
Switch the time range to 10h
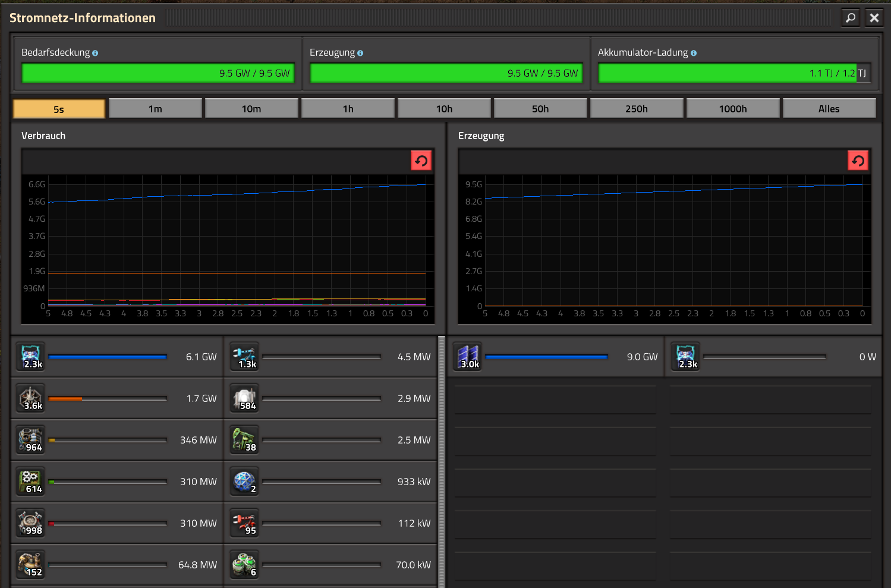pyautogui.click(x=444, y=109)
